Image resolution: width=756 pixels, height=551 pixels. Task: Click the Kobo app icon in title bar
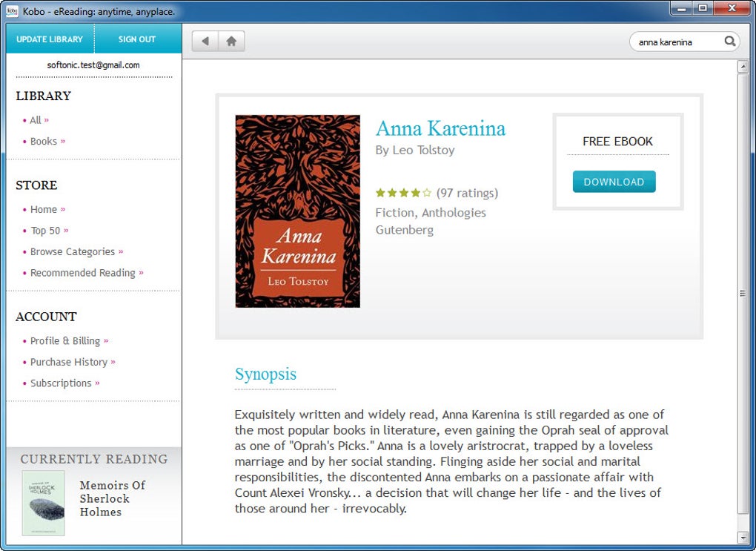point(12,10)
